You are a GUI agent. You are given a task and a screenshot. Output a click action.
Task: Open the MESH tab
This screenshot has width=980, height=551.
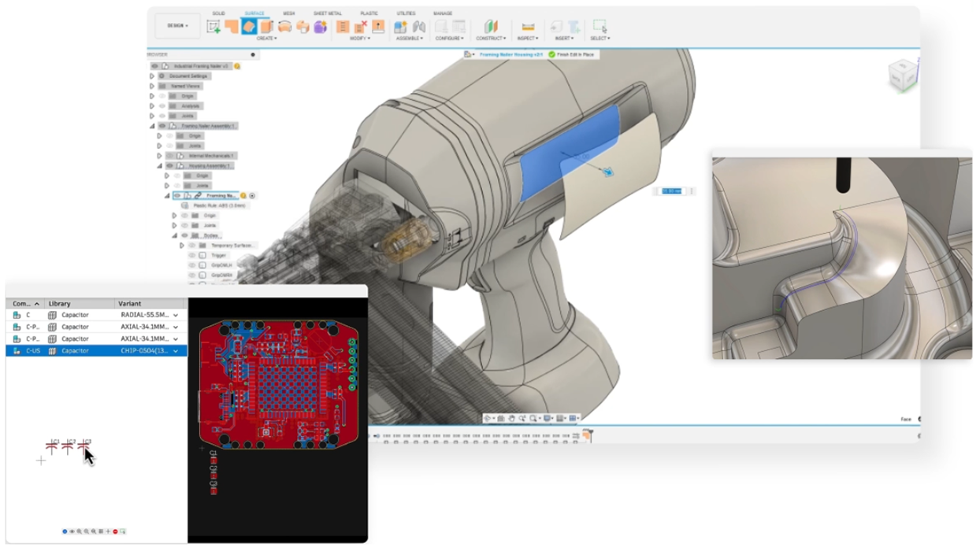(x=289, y=13)
